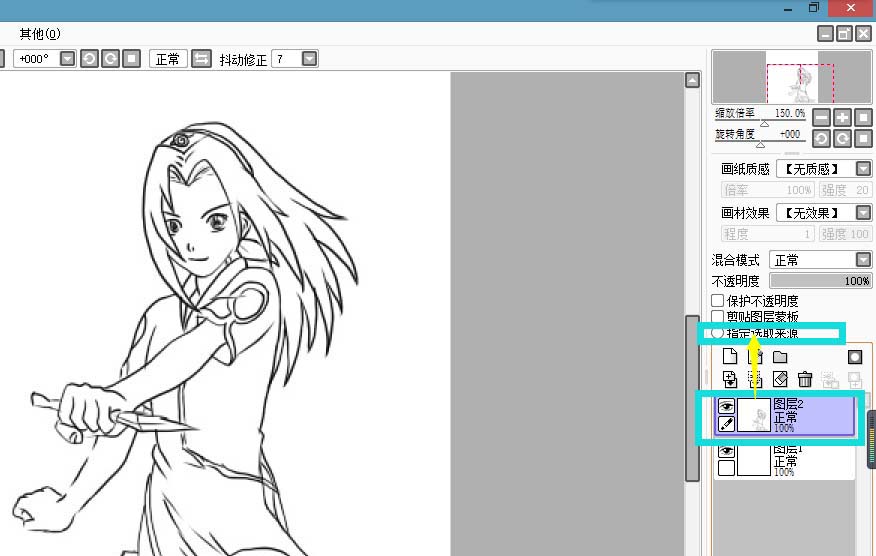Hide 图层2 using its eye icon
The height and width of the screenshot is (556, 876).
point(727,406)
